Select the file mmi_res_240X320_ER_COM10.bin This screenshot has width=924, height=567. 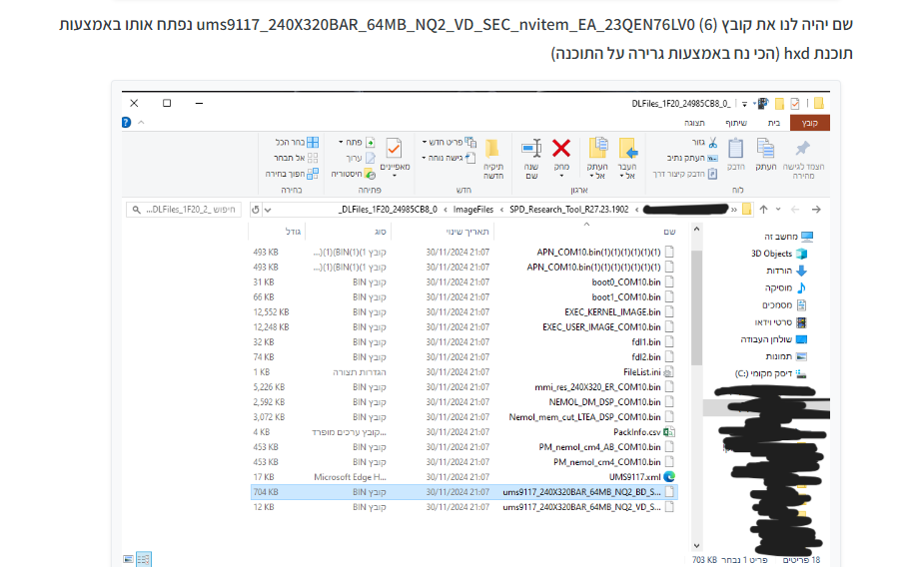tap(597, 387)
